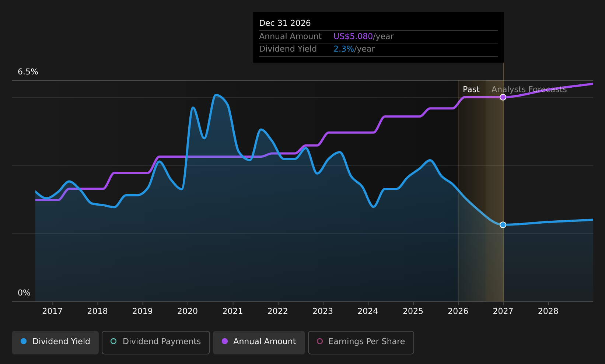
Task: Click the 2023 x-axis label
Action: pos(323,311)
